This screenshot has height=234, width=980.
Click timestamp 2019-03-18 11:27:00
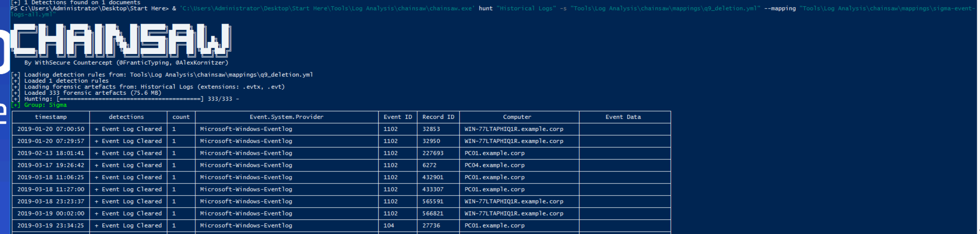51,189
